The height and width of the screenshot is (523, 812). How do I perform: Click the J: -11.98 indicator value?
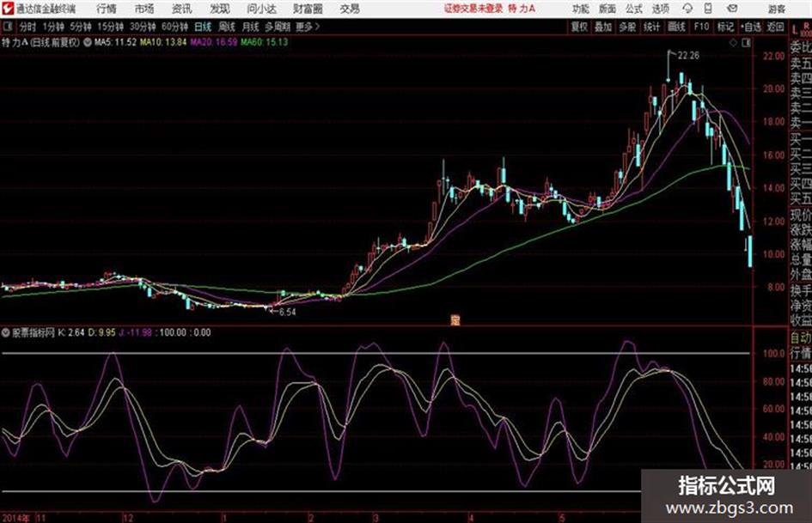[135, 332]
